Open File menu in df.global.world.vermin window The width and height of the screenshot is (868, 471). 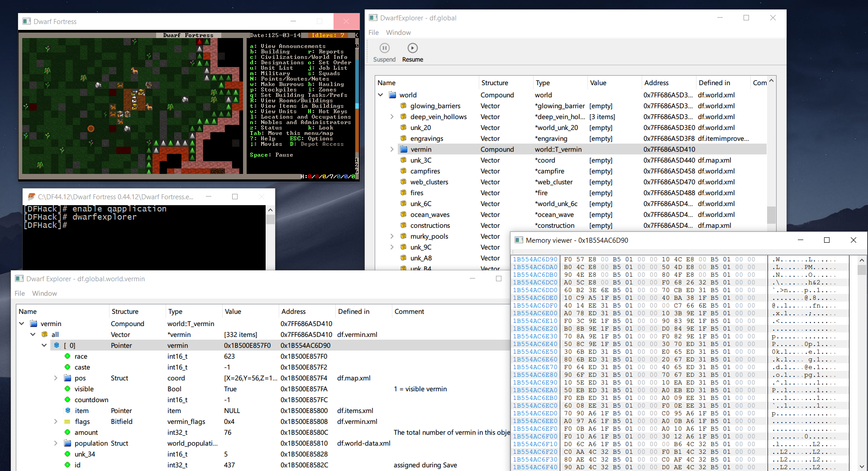[19, 293]
